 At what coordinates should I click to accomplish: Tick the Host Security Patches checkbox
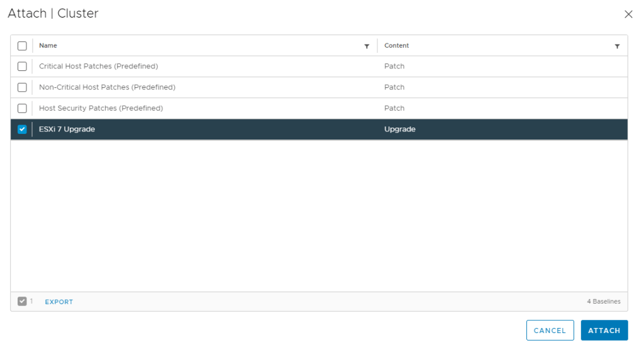coord(22,108)
